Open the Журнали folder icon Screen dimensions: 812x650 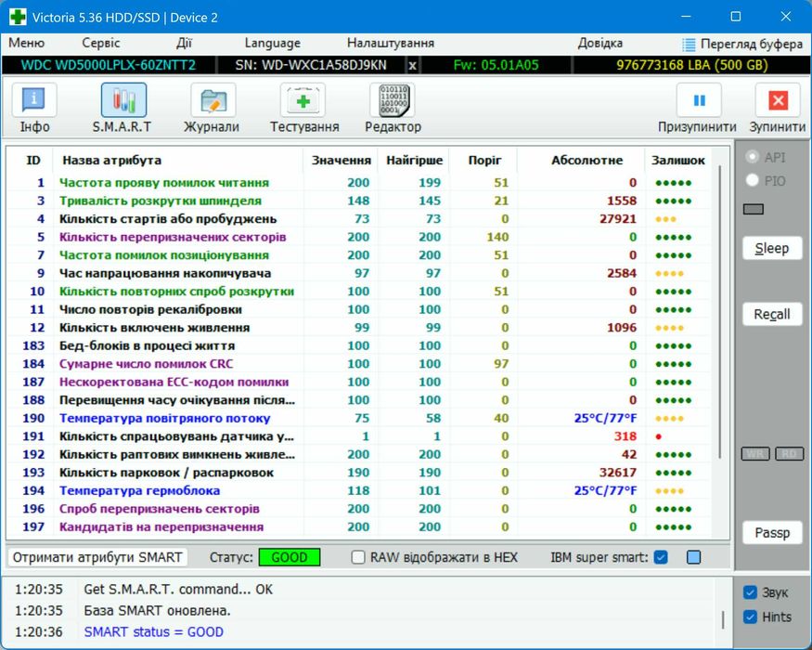(x=213, y=99)
